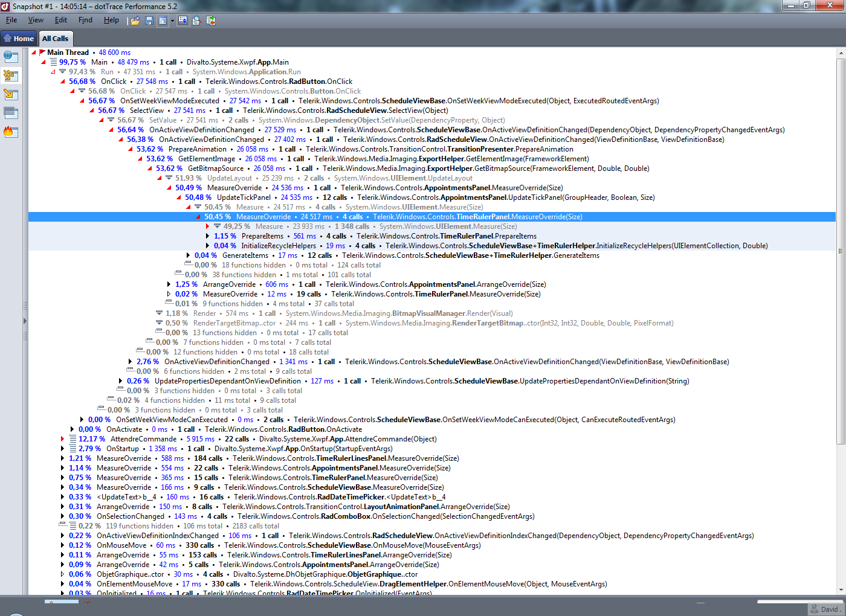Click the filtered funnel icon on 97,43 % Run
Screen dimensions: 846x616
(63, 72)
